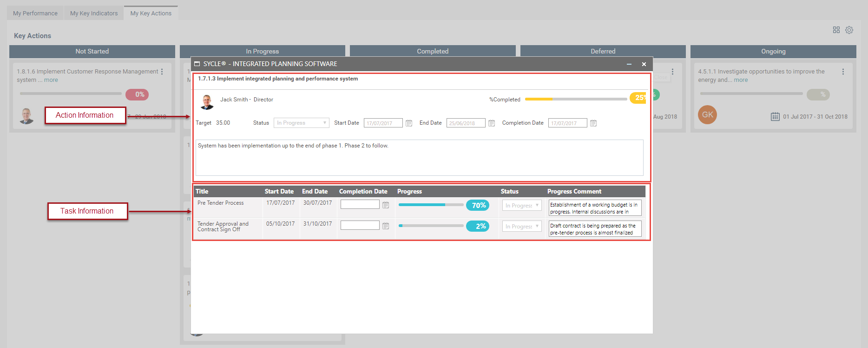Click avatar on Customer Response Management card
Screen dimensions: 868x348
tap(26, 115)
